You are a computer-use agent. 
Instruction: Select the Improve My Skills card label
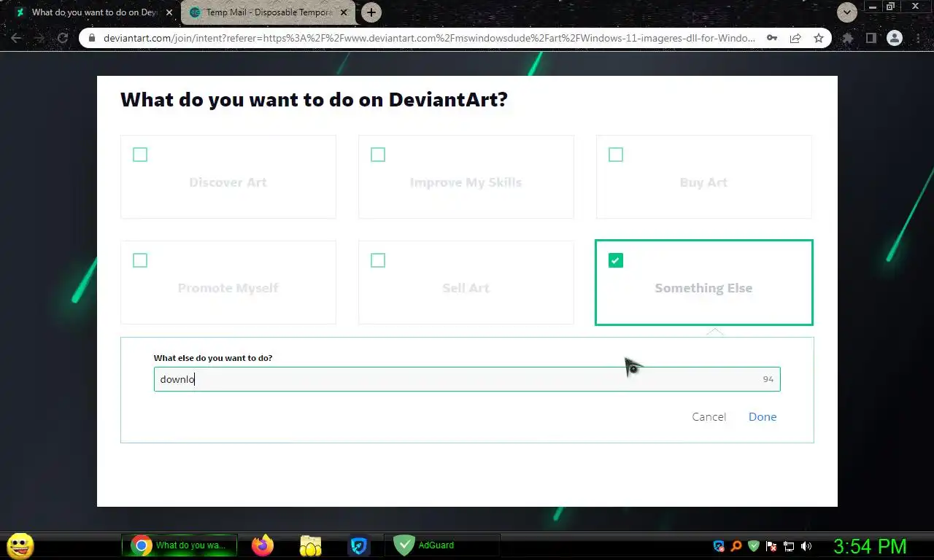tap(466, 182)
